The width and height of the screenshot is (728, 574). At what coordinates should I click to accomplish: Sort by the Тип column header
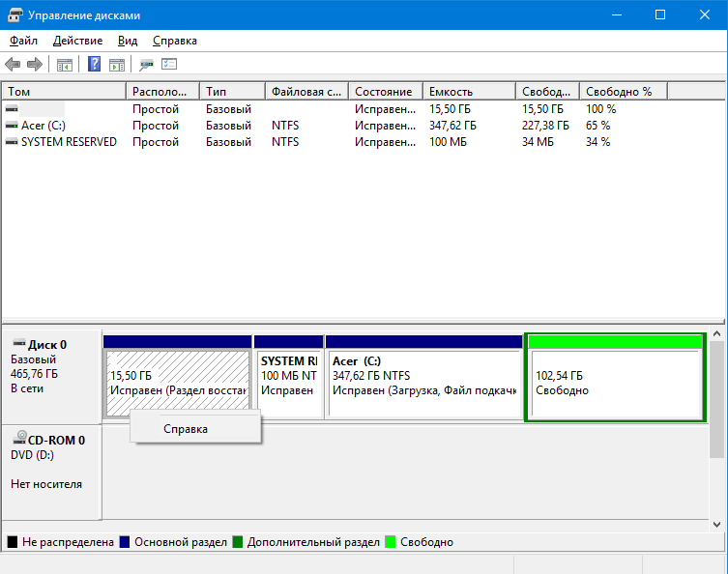click(x=233, y=92)
